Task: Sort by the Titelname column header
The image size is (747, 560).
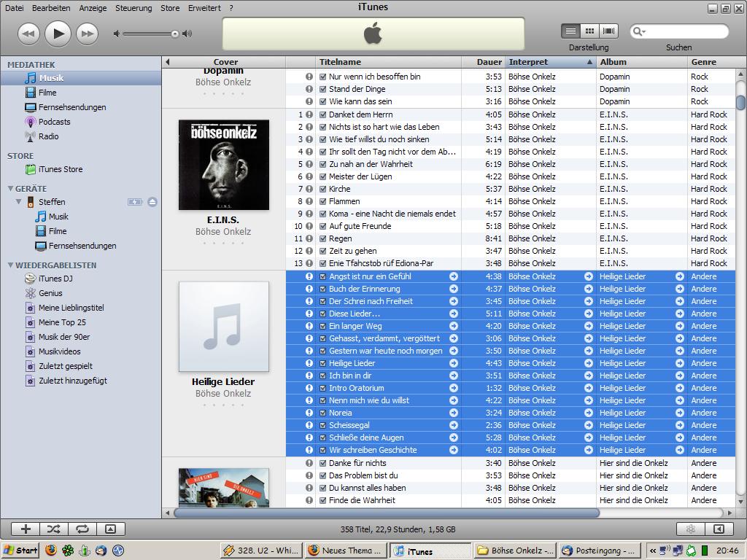Action: 388,62
